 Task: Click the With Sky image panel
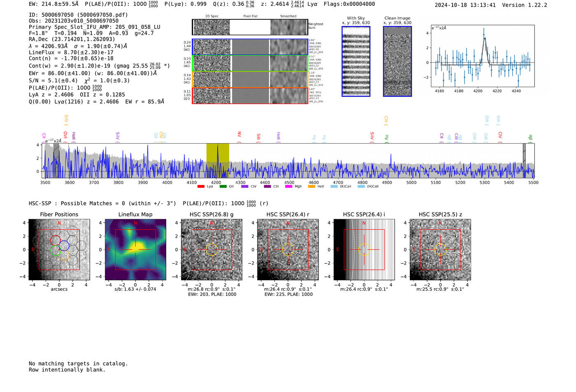(356, 61)
